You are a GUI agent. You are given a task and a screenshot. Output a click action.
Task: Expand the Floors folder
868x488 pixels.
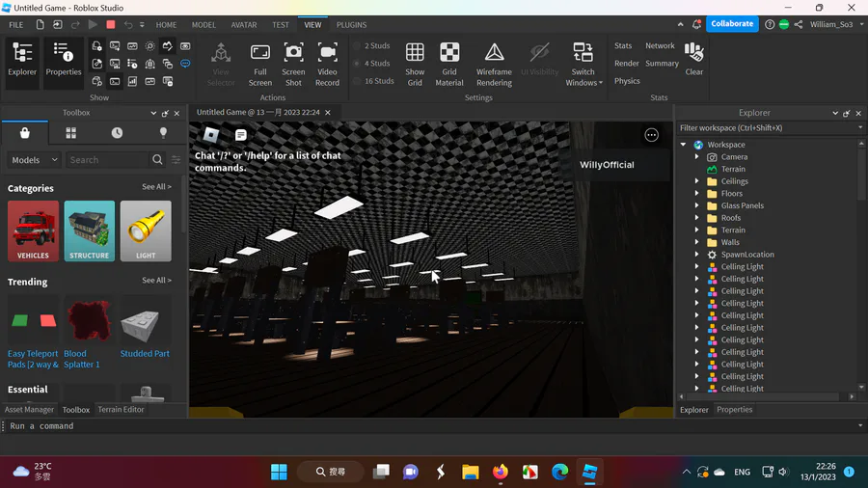click(696, 193)
